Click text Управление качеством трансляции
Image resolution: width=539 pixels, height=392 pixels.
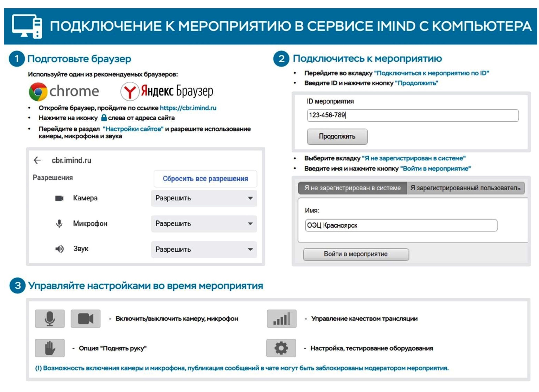point(364,319)
